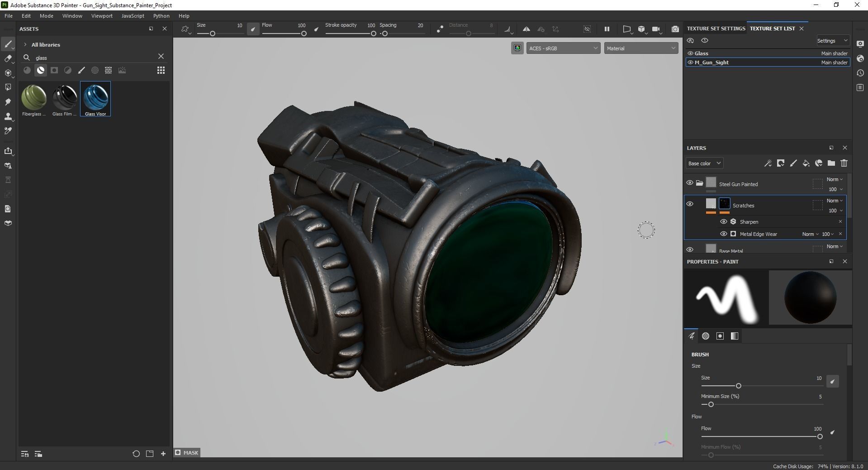Close the Assets panel
The height and width of the screenshot is (470, 868).
[x=165, y=29]
